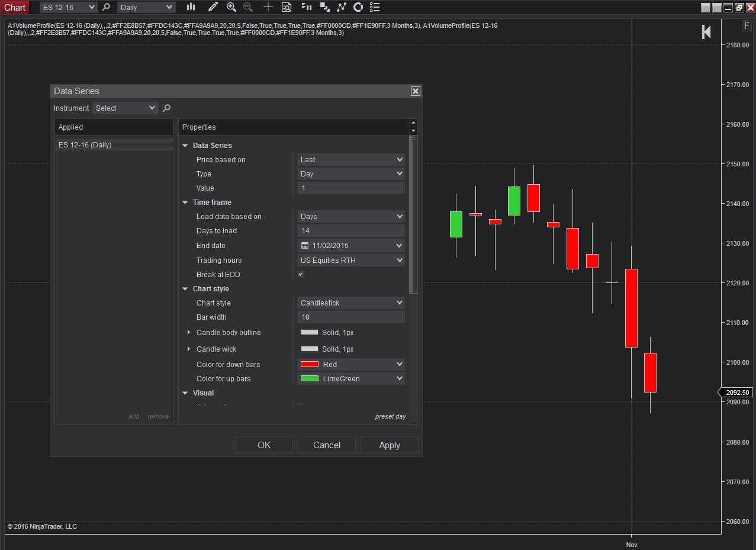Click the Apply button
Image resolution: width=756 pixels, height=550 pixels.
[390, 445]
